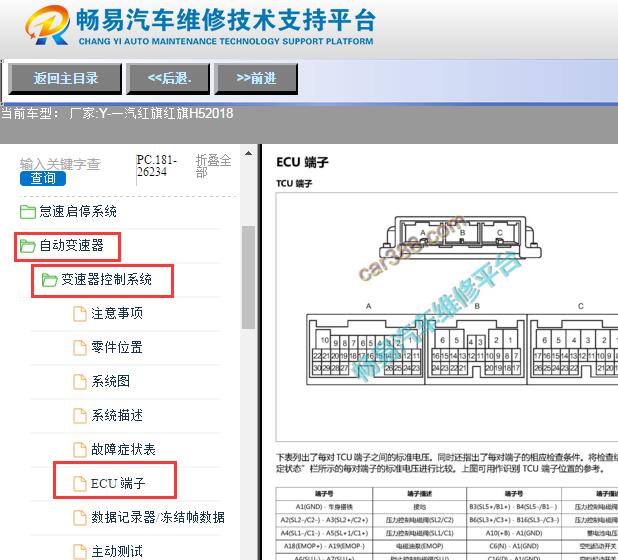Click the blue 查询 search button

tap(43, 179)
